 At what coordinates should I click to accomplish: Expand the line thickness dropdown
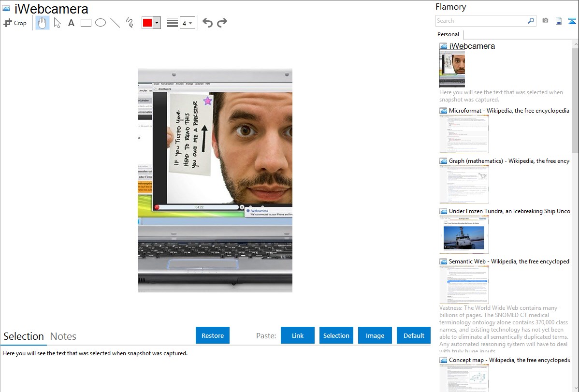(190, 23)
